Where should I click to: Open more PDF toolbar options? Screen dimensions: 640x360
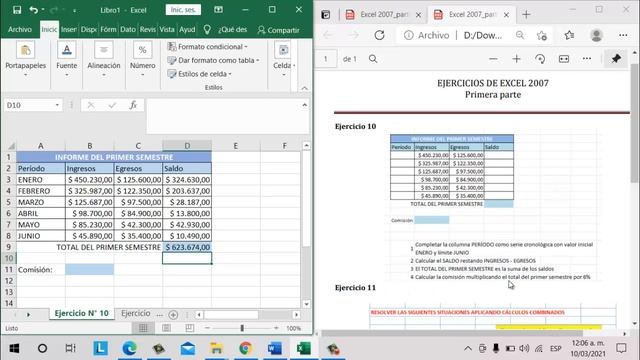[587, 59]
